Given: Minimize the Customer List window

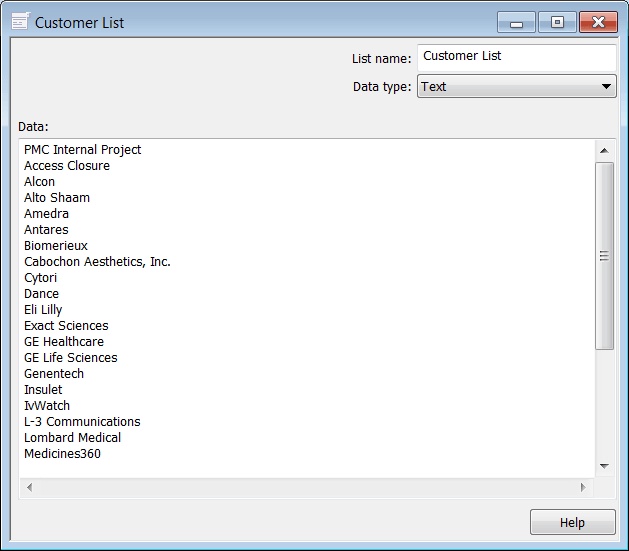Looking at the screenshot, I should point(516,22).
